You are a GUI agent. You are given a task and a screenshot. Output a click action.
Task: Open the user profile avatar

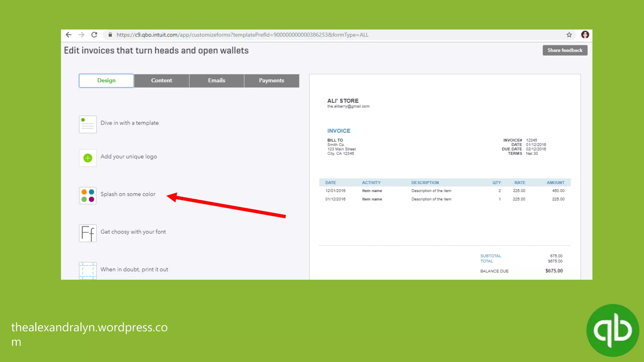coord(585,35)
